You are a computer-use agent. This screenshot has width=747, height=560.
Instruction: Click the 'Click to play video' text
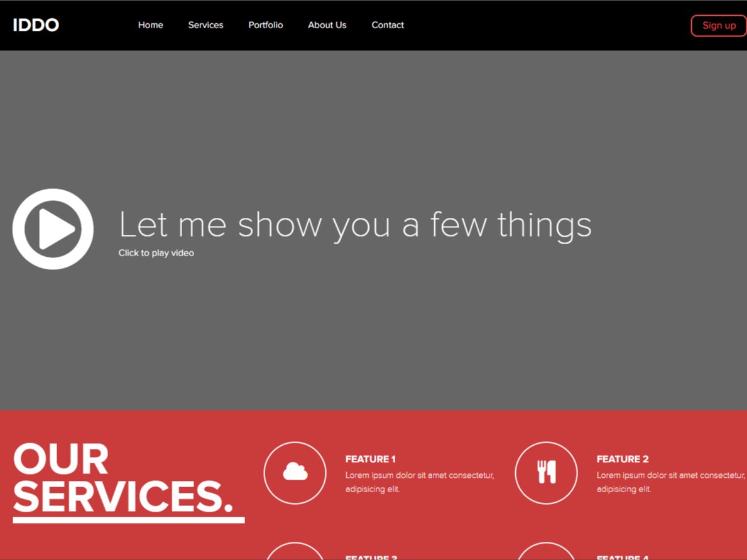(x=156, y=253)
